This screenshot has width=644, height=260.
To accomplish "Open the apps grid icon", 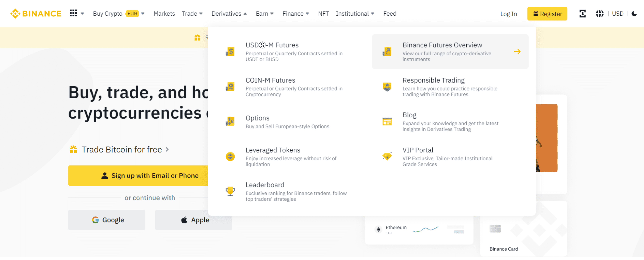I will (73, 13).
